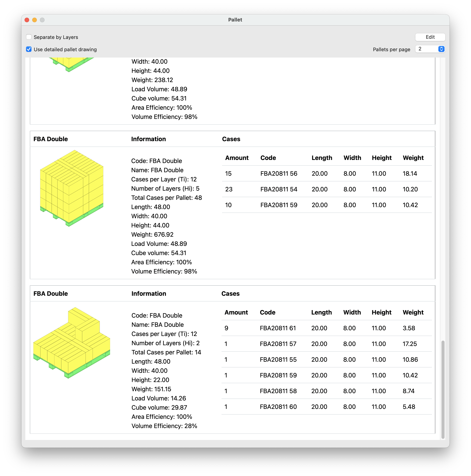Click the FBA20811 58 code cell
This screenshot has width=471, height=476.
coord(278,391)
